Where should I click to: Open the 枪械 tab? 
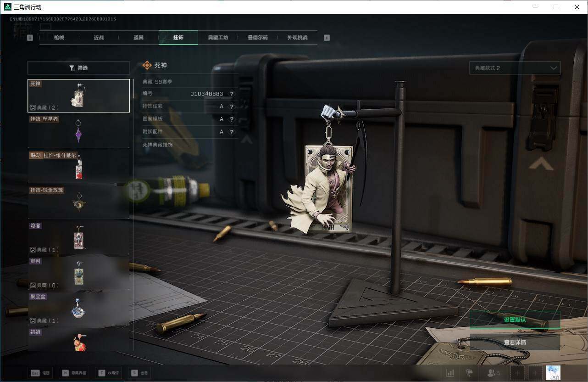(59, 38)
